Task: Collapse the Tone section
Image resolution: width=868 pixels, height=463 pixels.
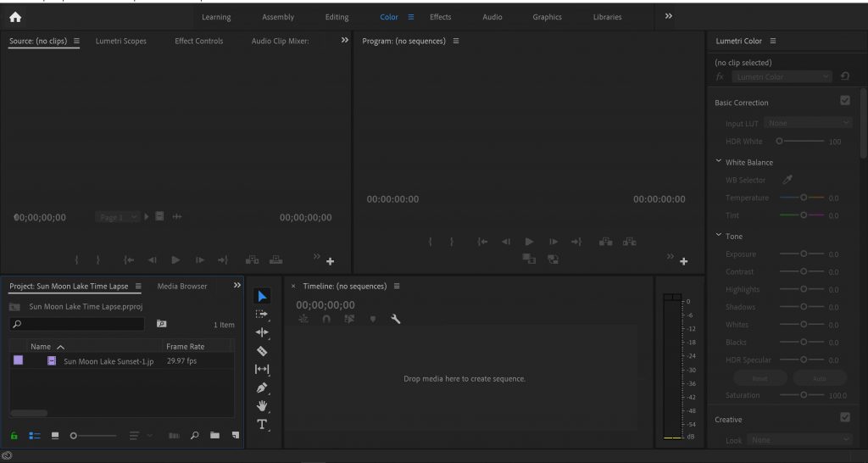Action: pyautogui.click(x=719, y=236)
